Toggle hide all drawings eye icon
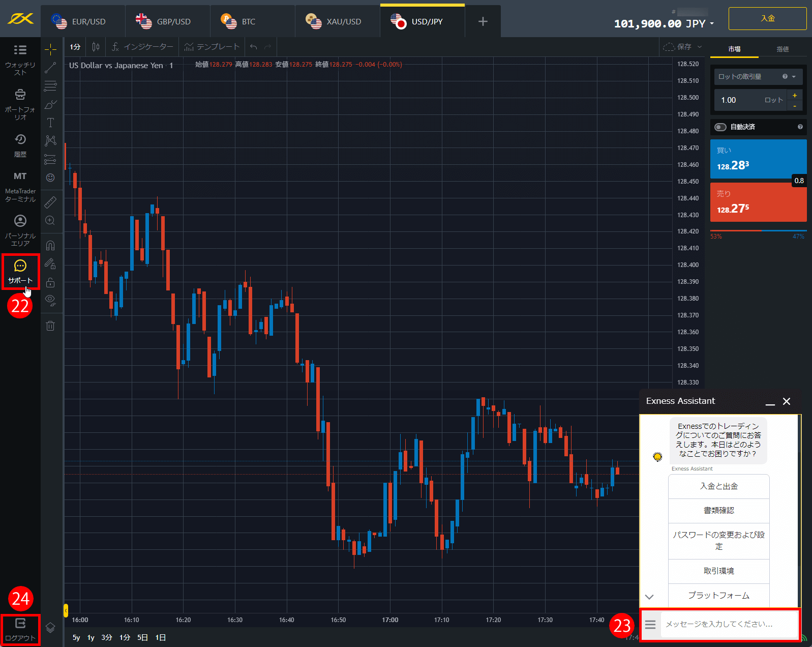The width and height of the screenshot is (812, 647). tap(50, 300)
